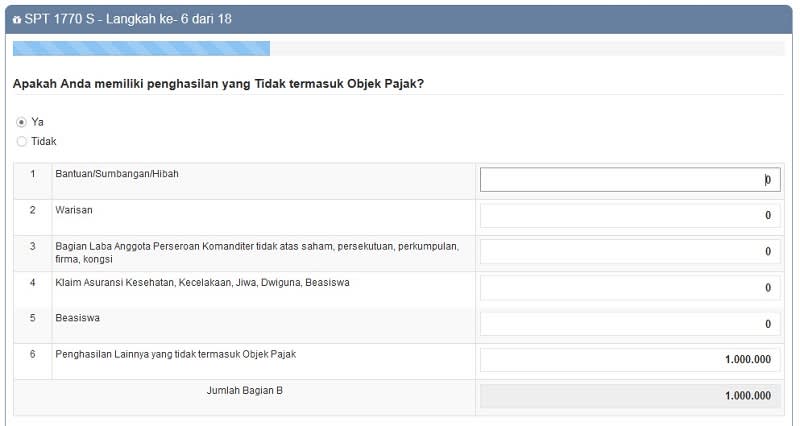Click the "Warisan" row label

pyautogui.click(x=74, y=210)
